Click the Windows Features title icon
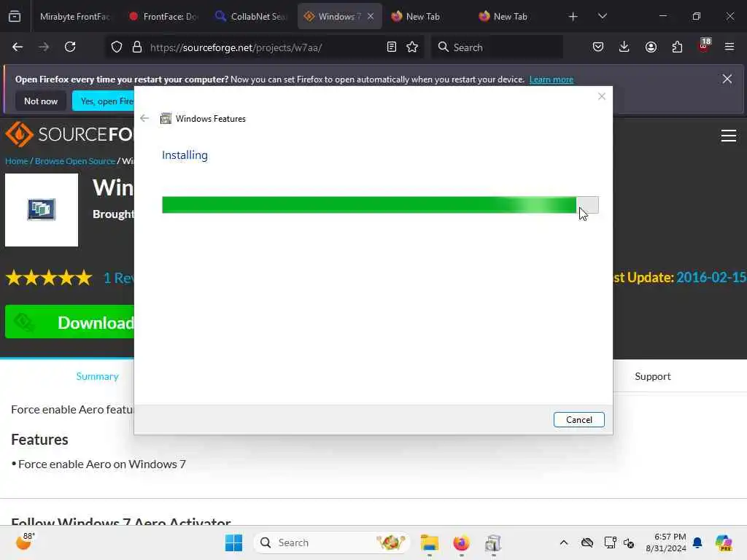Image resolution: width=747 pixels, height=560 pixels. coord(166,119)
